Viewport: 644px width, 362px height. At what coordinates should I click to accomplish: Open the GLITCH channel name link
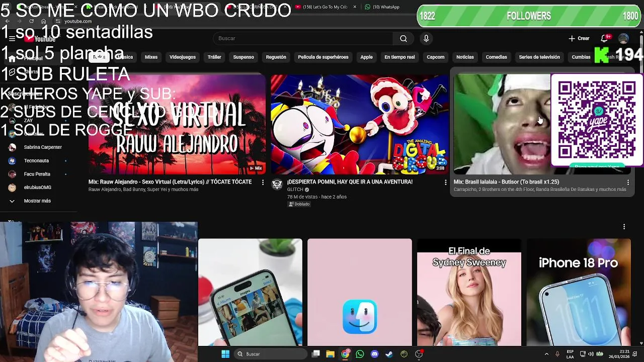pos(295,190)
